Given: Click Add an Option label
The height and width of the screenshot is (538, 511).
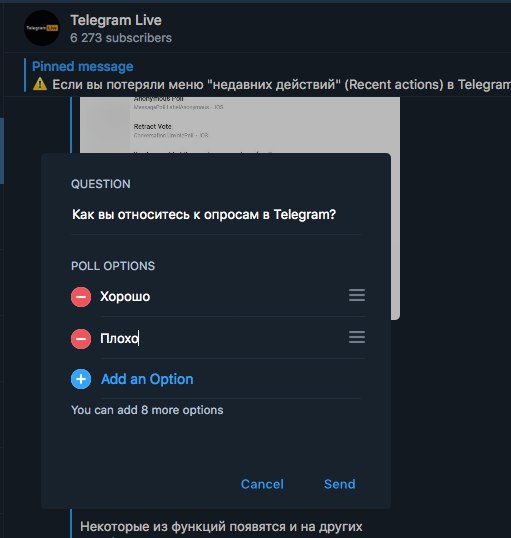Looking at the screenshot, I should [147, 379].
